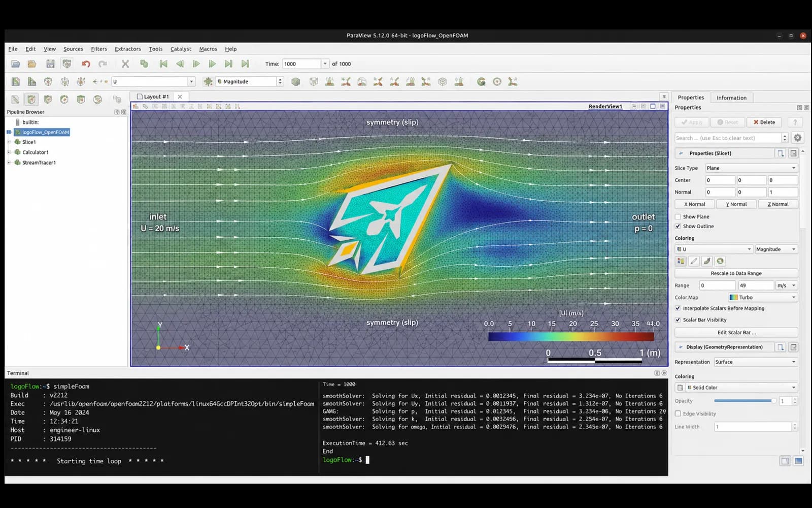Toggle the Scalar Bar Visibility checkbox
812x508 pixels.
[678, 320]
